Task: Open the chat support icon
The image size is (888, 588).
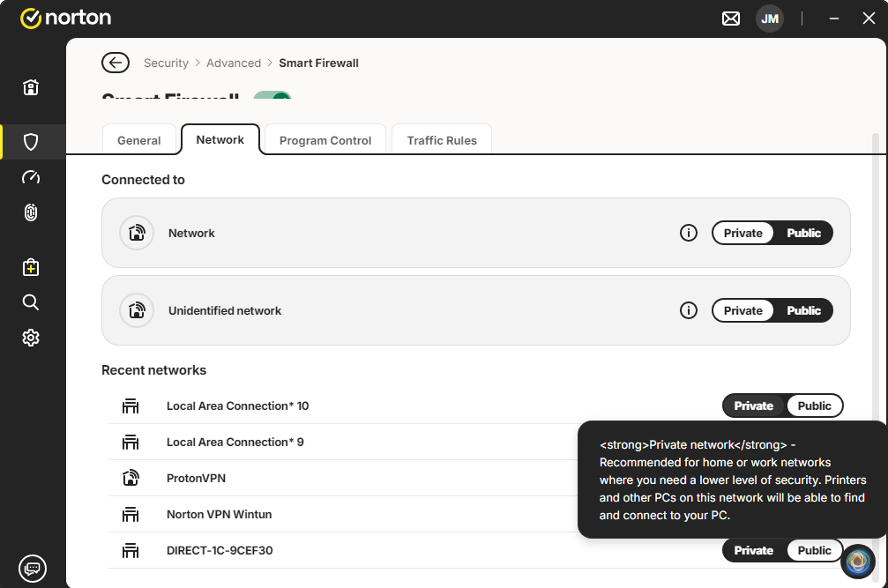Action: click(33, 569)
